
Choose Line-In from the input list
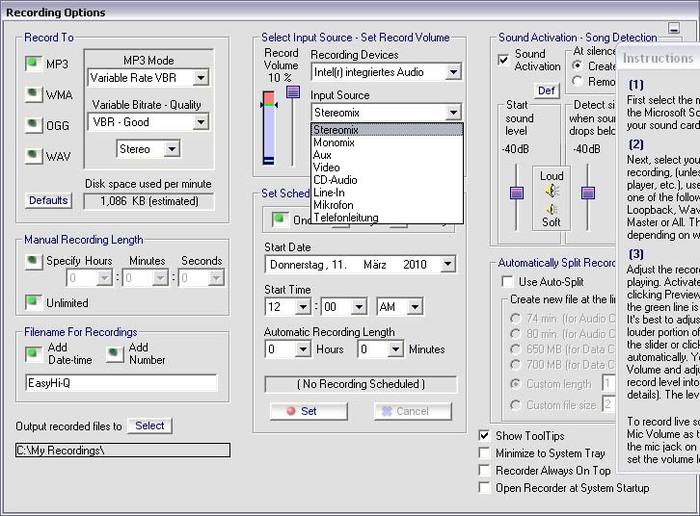387,192
